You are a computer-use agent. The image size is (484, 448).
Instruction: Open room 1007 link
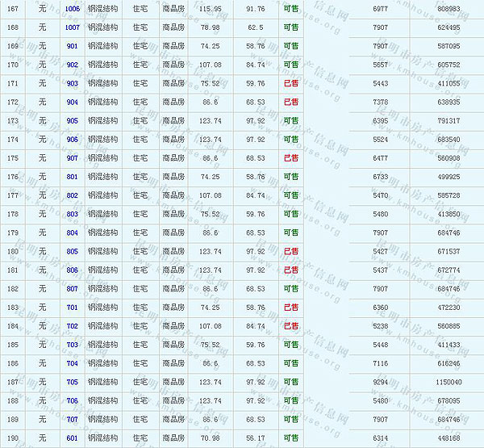click(72, 27)
